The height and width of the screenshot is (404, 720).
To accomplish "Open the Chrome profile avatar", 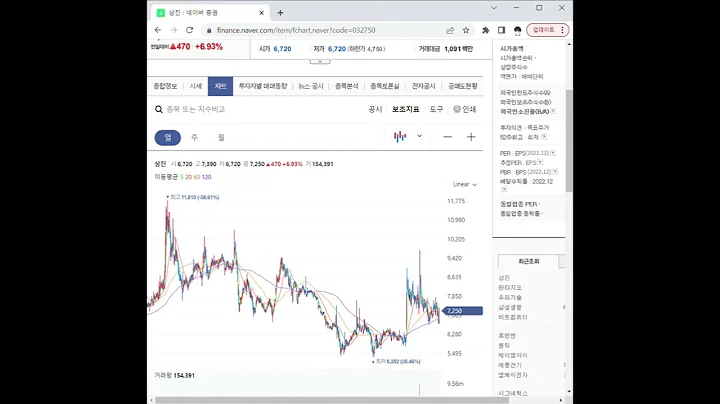I will [518, 30].
